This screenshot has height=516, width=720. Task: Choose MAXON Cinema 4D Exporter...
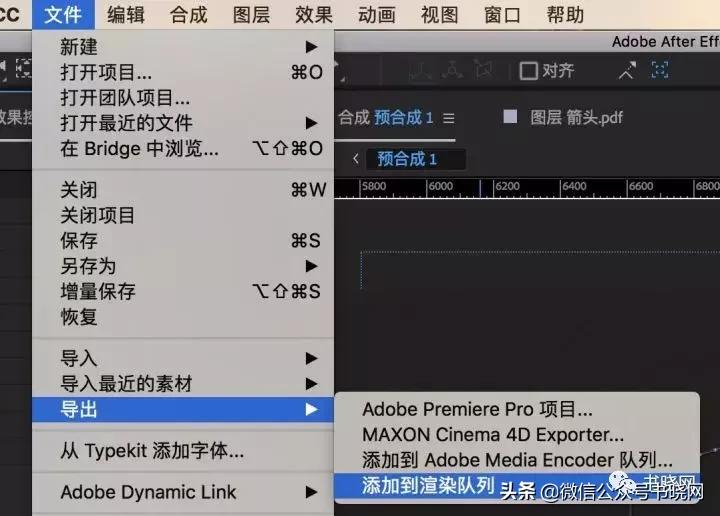tap(517, 434)
